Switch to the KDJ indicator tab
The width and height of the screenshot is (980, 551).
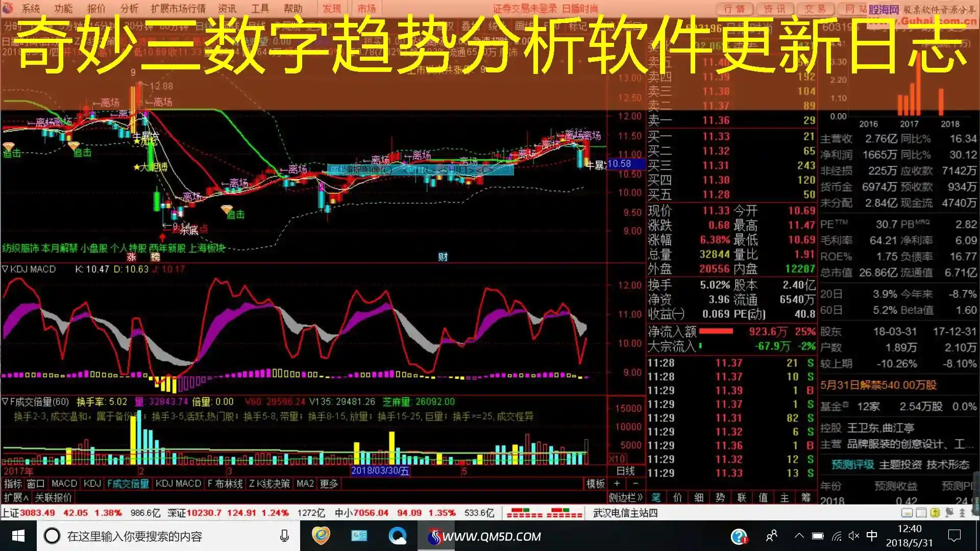[92, 483]
